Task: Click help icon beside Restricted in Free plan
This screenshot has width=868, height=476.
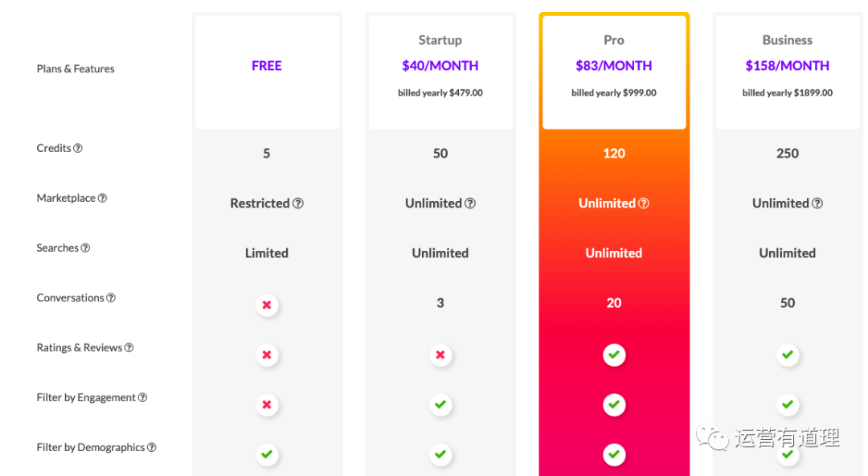Action: coord(298,203)
